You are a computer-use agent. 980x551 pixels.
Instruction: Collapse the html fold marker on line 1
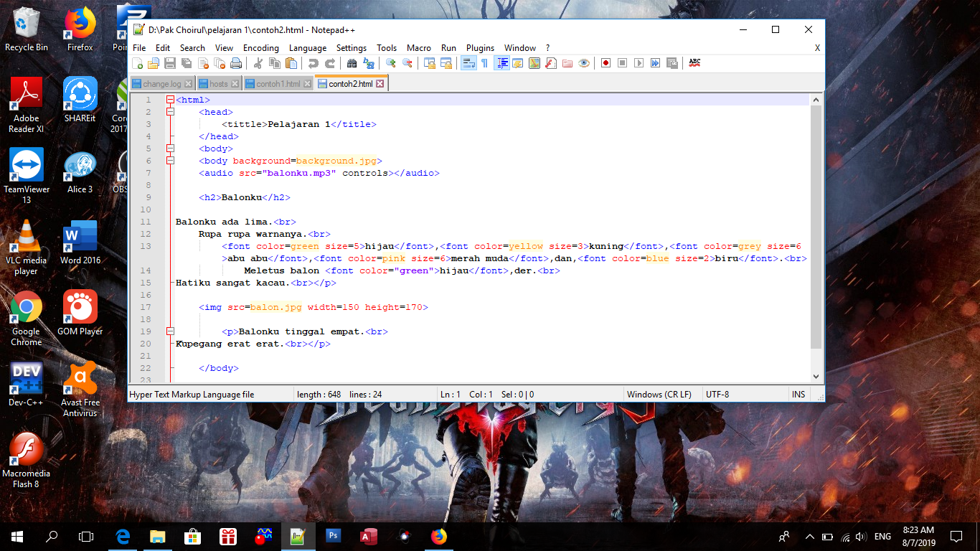coord(170,100)
